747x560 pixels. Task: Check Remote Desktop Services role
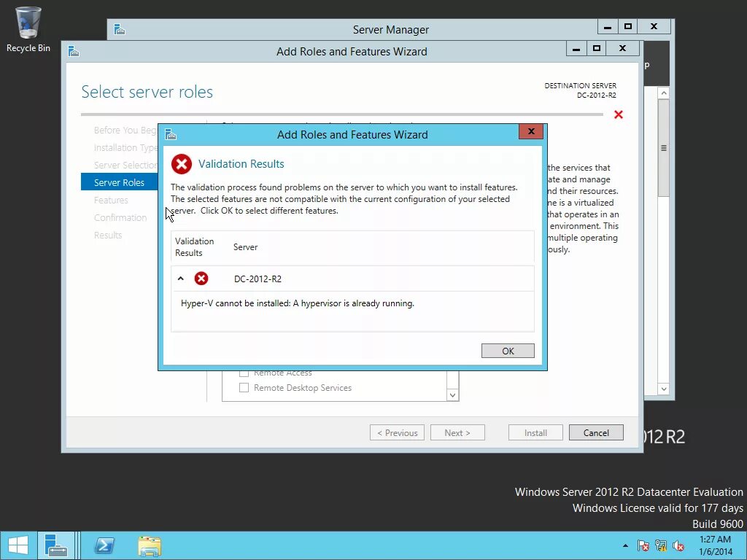[244, 387]
